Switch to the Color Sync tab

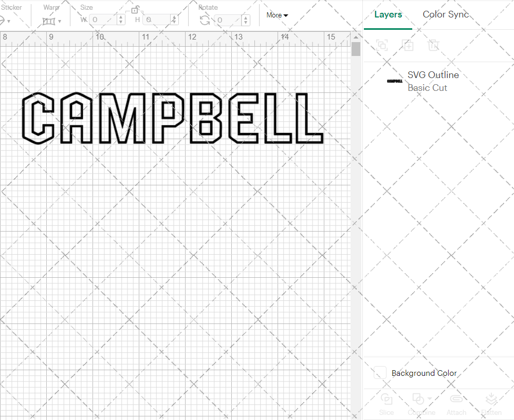pyautogui.click(x=446, y=14)
